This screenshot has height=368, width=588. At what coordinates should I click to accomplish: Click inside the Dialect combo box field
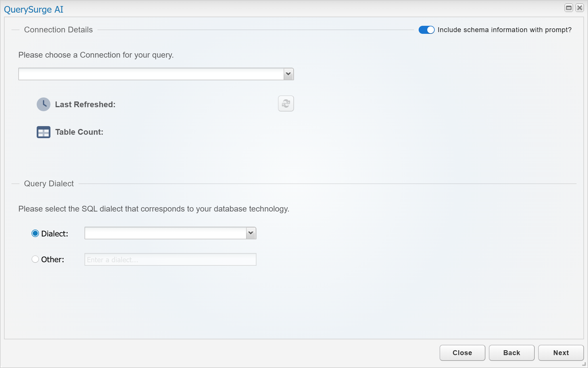pyautogui.click(x=165, y=233)
